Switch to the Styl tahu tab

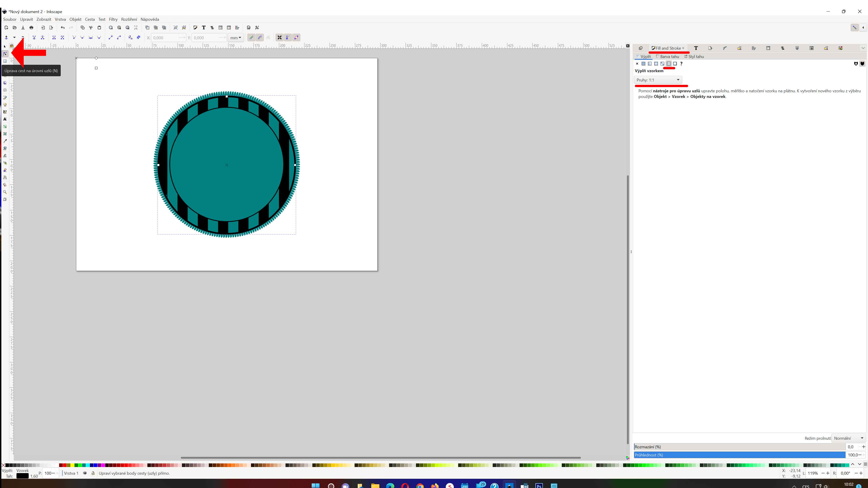(694, 57)
